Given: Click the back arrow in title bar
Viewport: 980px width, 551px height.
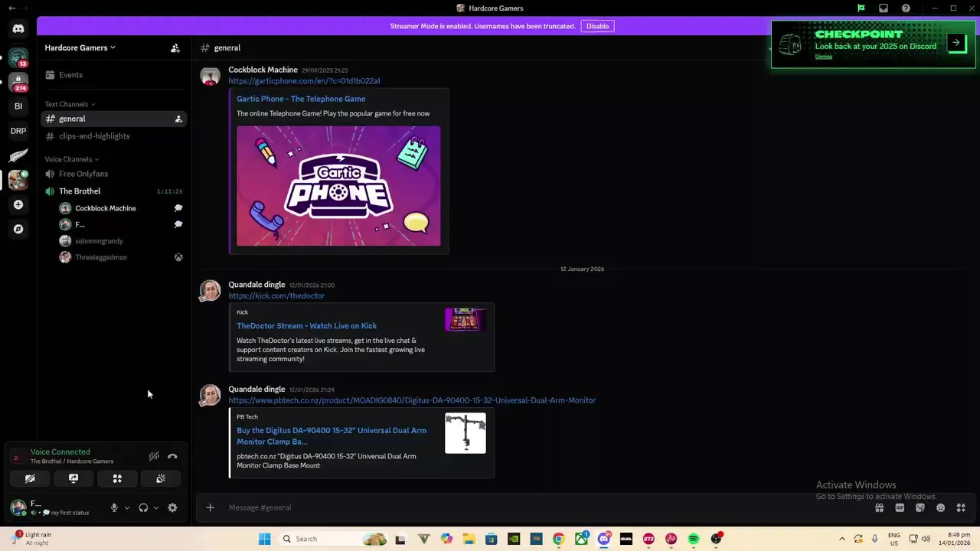Looking at the screenshot, I should pos(11,8).
